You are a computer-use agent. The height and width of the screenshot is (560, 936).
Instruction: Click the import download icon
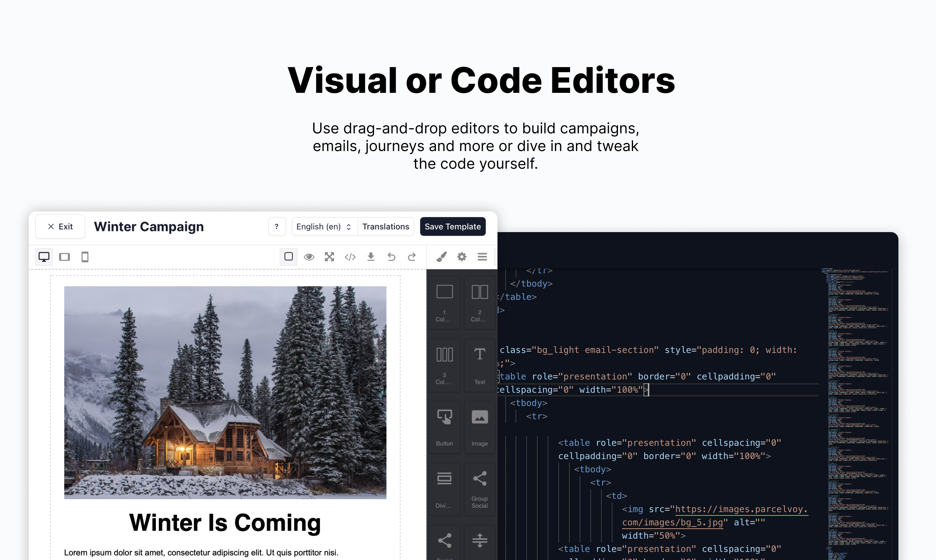click(x=371, y=257)
